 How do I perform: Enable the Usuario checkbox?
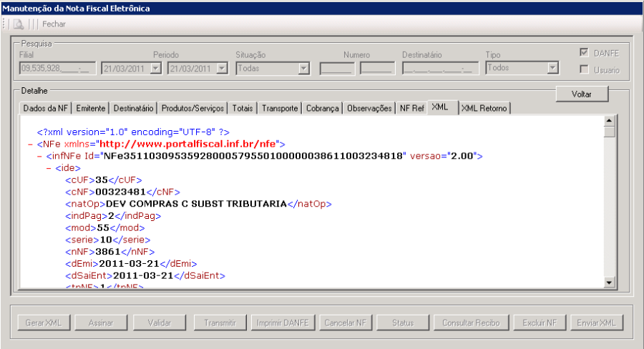click(584, 69)
